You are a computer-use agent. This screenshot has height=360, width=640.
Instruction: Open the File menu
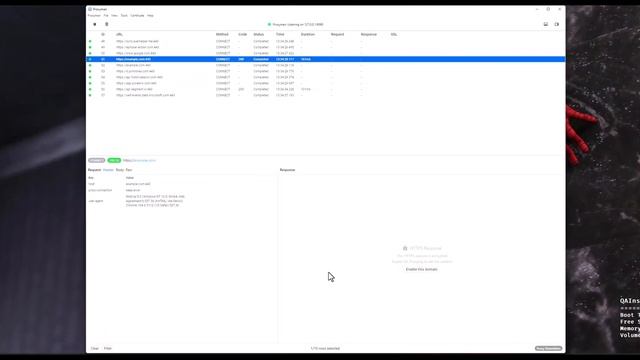click(x=106, y=16)
